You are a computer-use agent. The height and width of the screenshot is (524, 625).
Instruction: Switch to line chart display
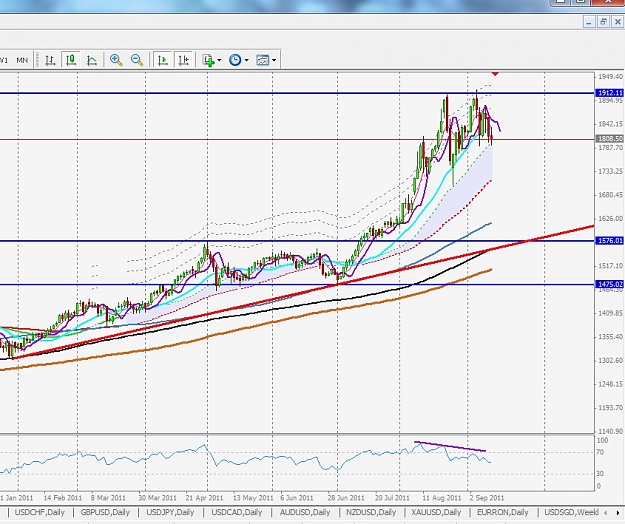92,60
